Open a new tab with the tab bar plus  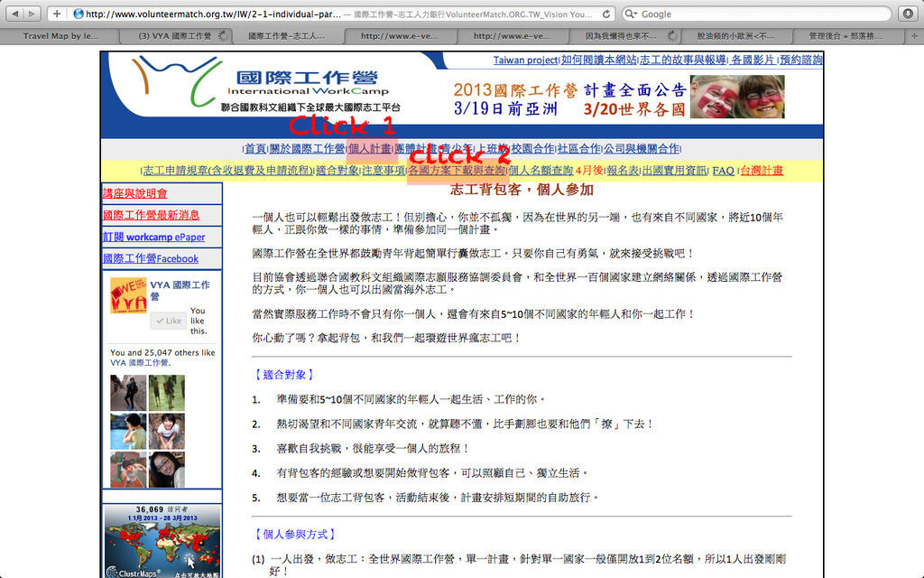(915, 36)
